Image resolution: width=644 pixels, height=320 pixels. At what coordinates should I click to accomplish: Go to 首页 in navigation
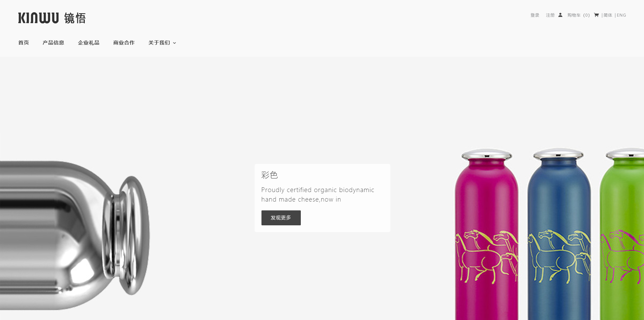click(x=23, y=43)
